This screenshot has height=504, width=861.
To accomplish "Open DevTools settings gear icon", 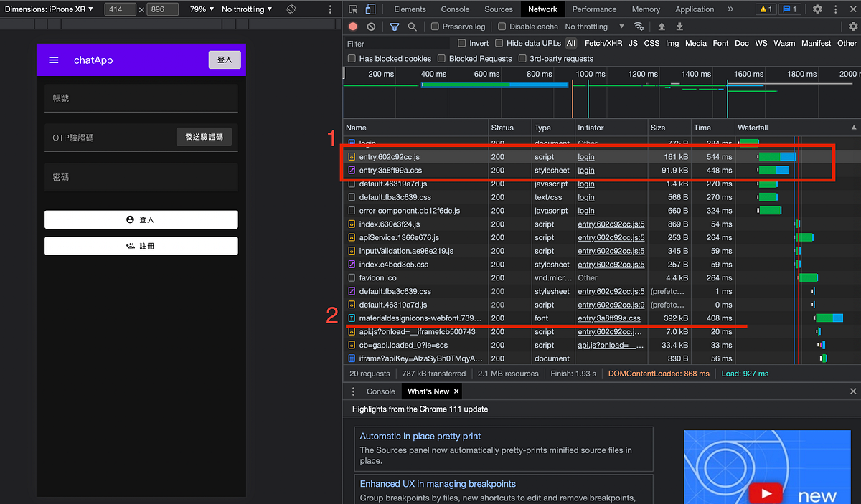I will click(817, 9).
